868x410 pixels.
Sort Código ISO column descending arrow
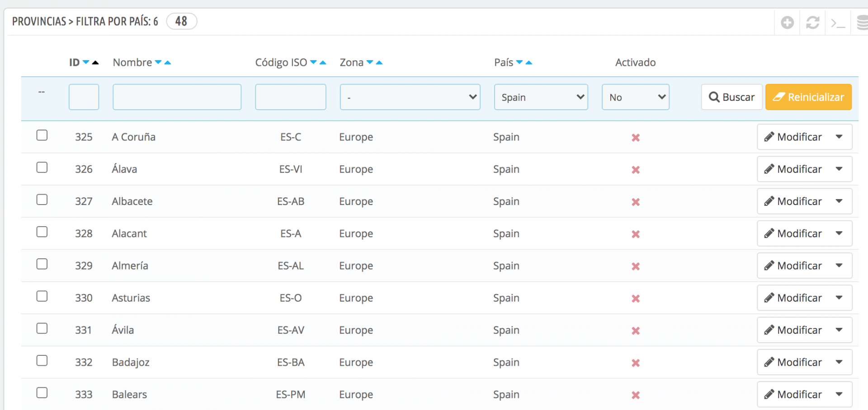313,62
